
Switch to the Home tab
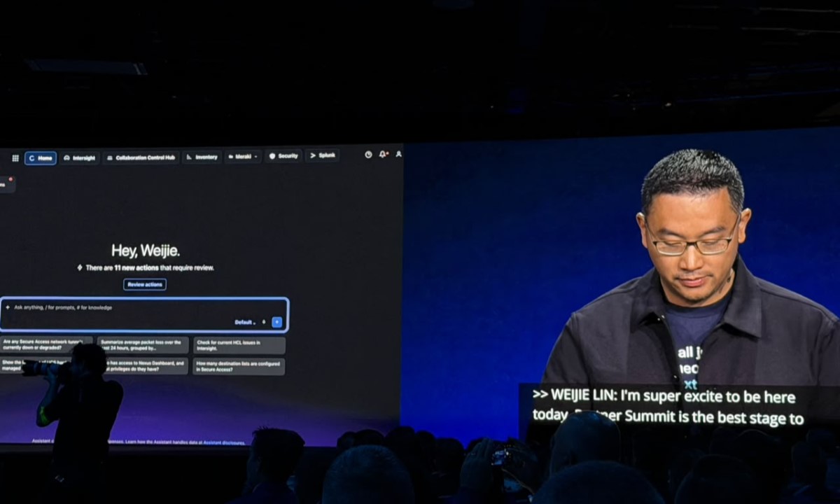coord(41,158)
